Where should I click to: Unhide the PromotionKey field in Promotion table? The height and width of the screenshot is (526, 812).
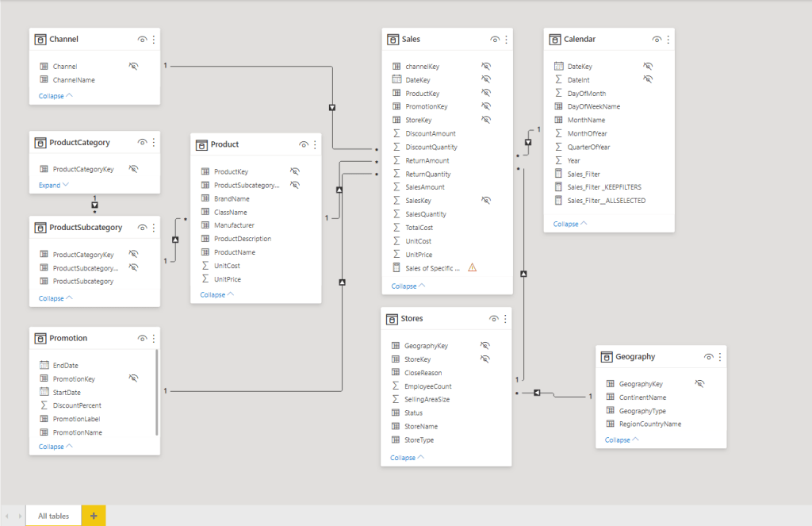click(x=133, y=378)
